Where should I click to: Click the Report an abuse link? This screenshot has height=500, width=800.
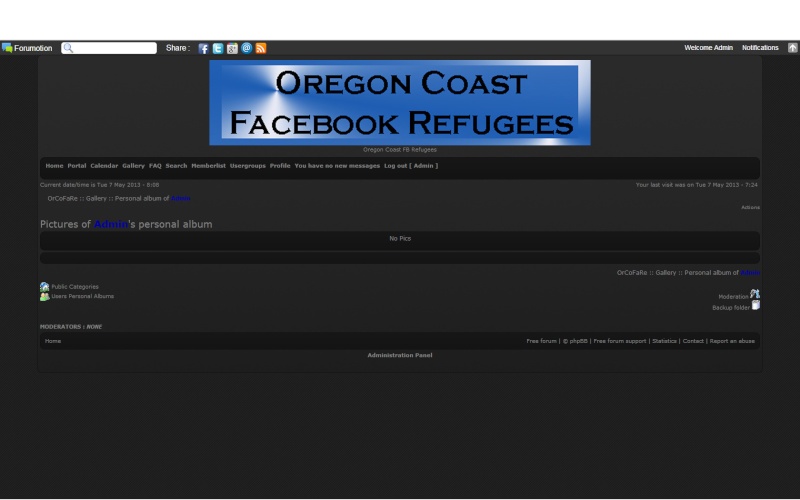[732, 341]
